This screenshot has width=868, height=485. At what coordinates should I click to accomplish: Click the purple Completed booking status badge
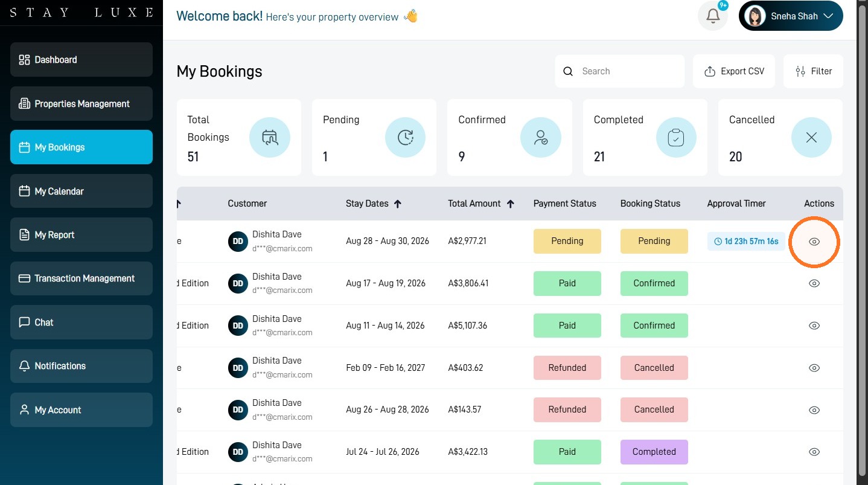coord(654,452)
